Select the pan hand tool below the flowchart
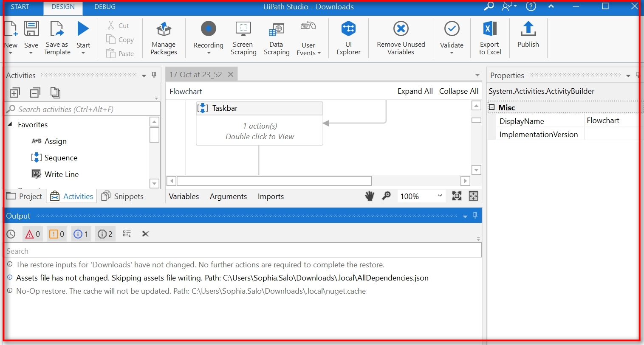This screenshot has height=345, width=644. [x=369, y=196]
